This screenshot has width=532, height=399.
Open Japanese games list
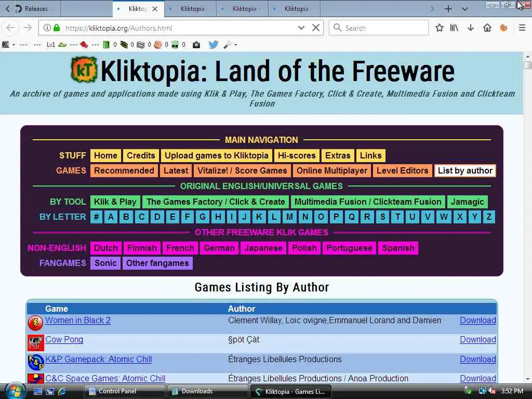pos(263,248)
